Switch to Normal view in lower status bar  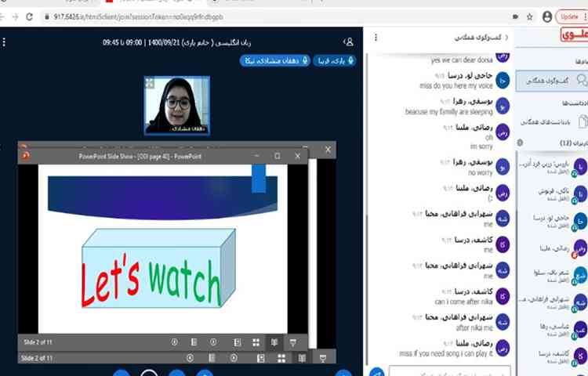pos(260,359)
